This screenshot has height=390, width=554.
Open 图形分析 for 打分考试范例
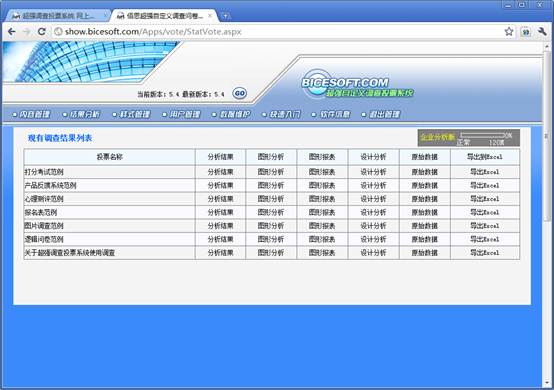(x=271, y=172)
